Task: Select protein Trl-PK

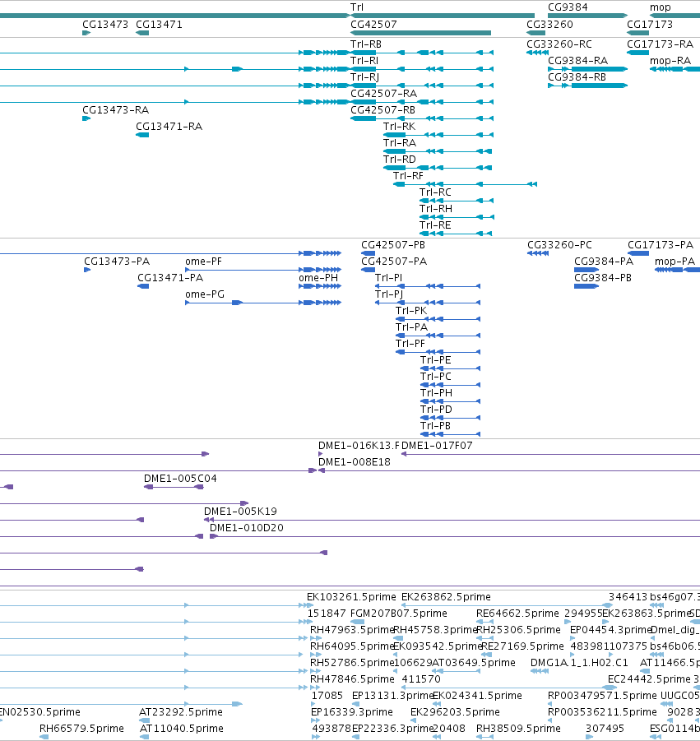Action: (x=411, y=311)
